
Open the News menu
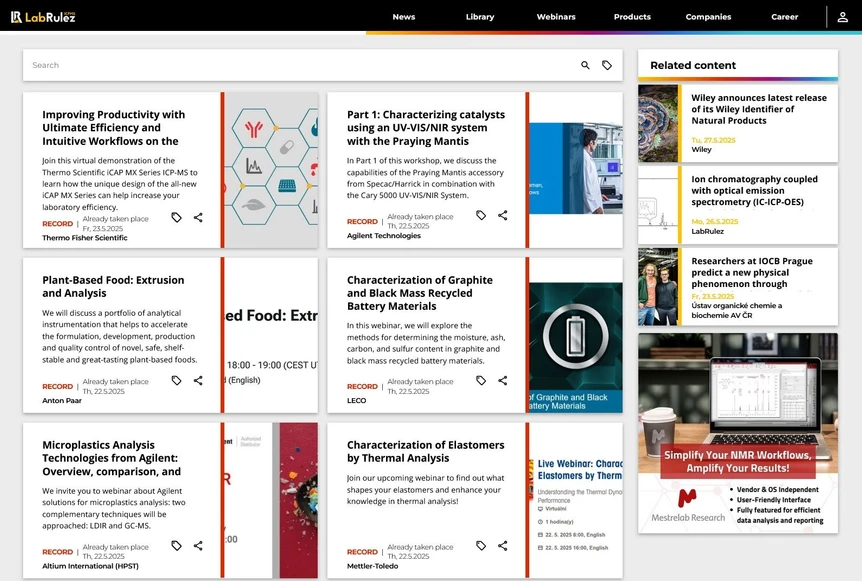(404, 17)
